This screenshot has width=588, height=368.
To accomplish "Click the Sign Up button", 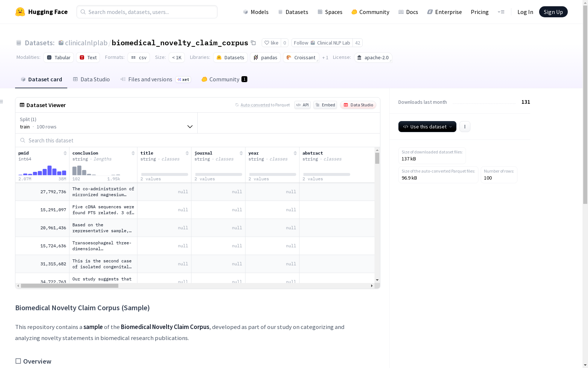I will click(x=553, y=12).
